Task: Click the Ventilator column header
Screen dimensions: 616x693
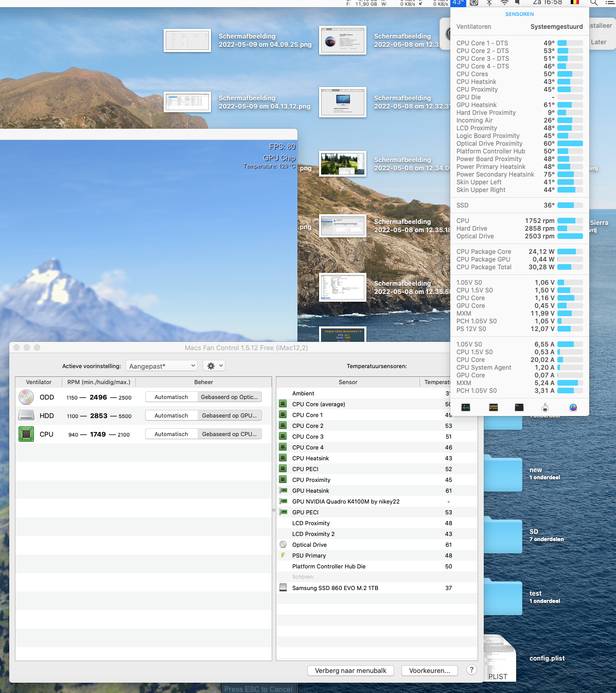Action: 39,382
